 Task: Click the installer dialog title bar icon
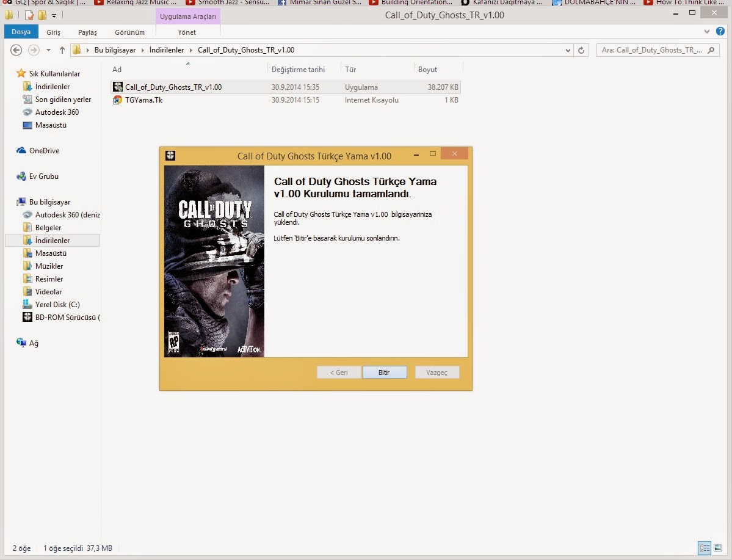click(170, 156)
